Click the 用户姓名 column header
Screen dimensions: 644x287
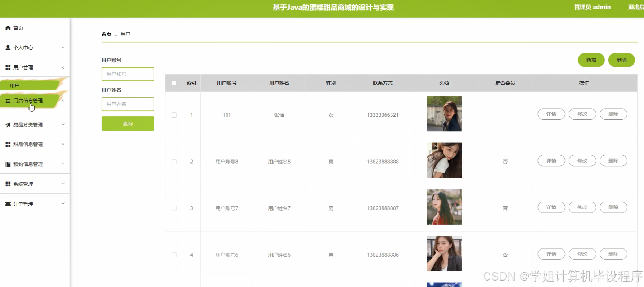(279, 83)
